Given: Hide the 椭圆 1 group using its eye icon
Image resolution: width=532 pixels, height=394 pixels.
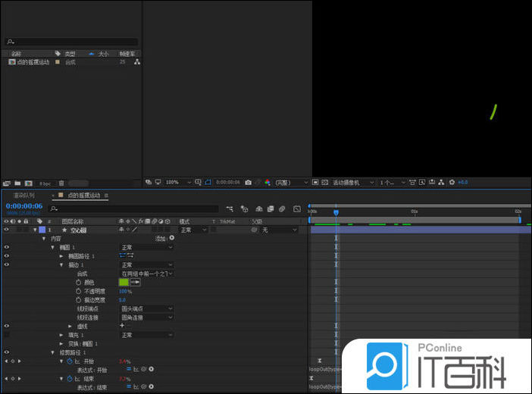Looking at the screenshot, I should point(6,247).
